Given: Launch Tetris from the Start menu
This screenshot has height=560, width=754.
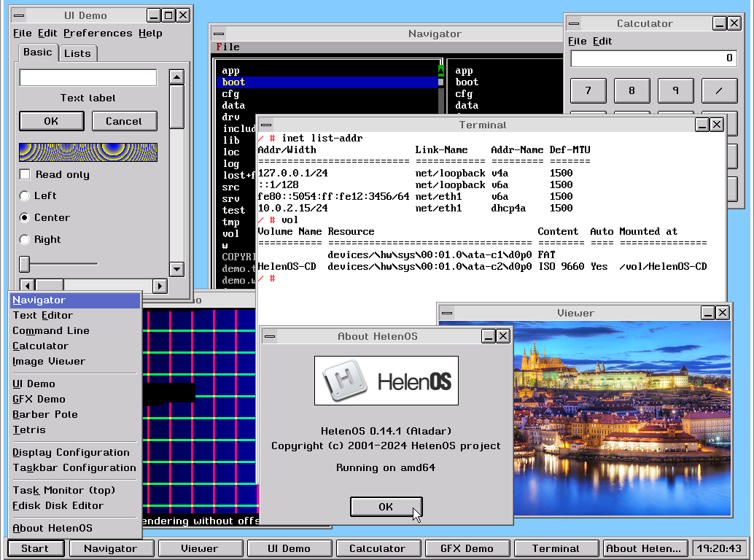Looking at the screenshot, I should (28, 429).
